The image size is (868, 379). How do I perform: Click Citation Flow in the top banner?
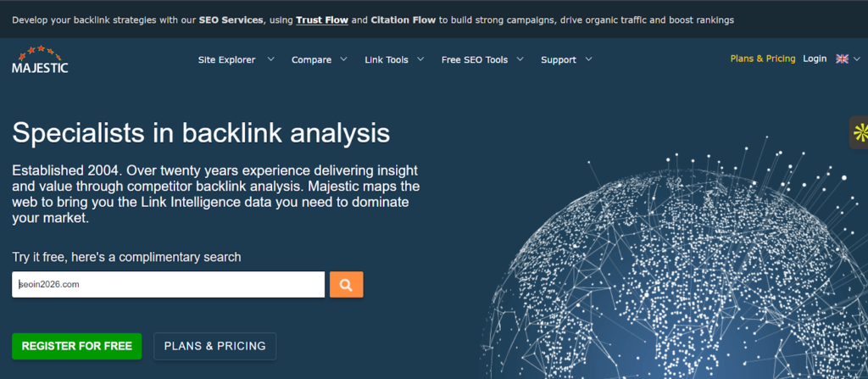pos(403,19)
